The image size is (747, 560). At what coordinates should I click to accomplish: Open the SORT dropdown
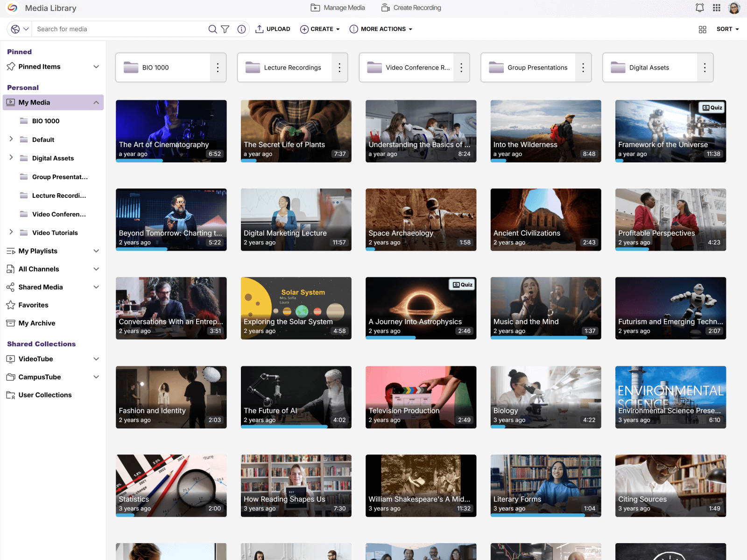[x=727, y=29]
